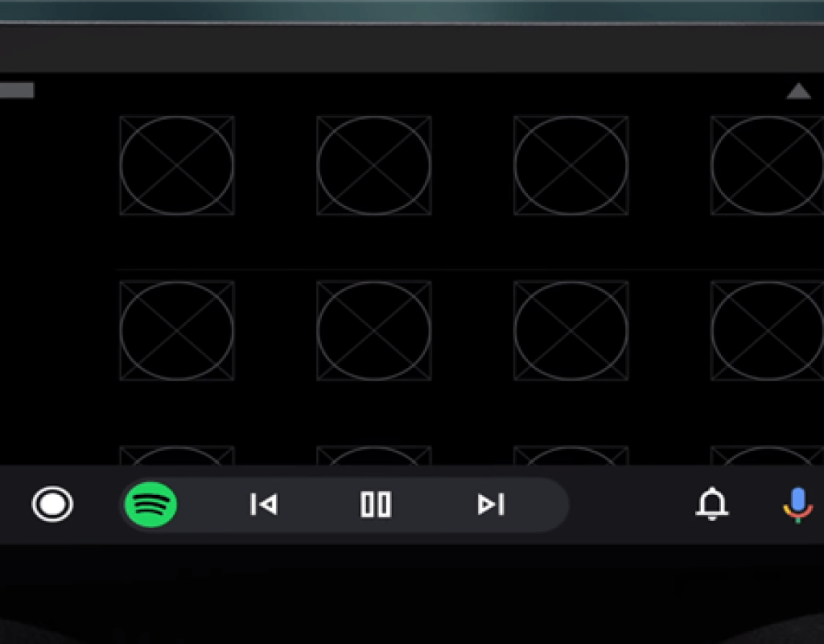Open second placeholder tile in top row
The height and width of the screenshot is (644, 824).
(x=374, y=165)
